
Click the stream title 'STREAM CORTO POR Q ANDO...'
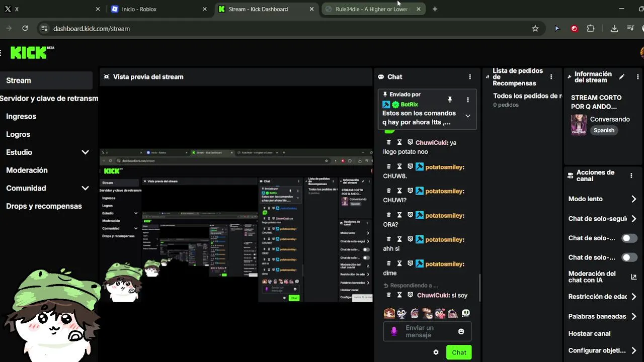pyautogui.click(x=596, y=102)
